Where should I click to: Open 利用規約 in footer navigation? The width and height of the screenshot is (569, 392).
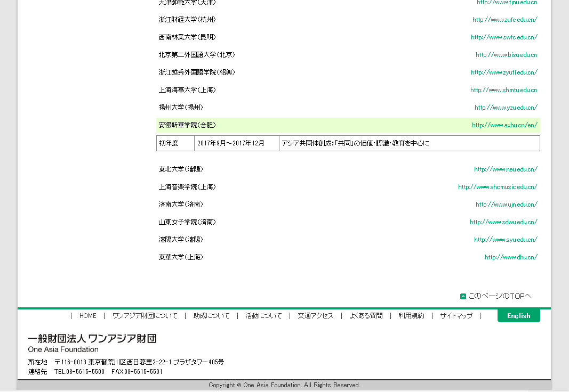coord(411,316)
